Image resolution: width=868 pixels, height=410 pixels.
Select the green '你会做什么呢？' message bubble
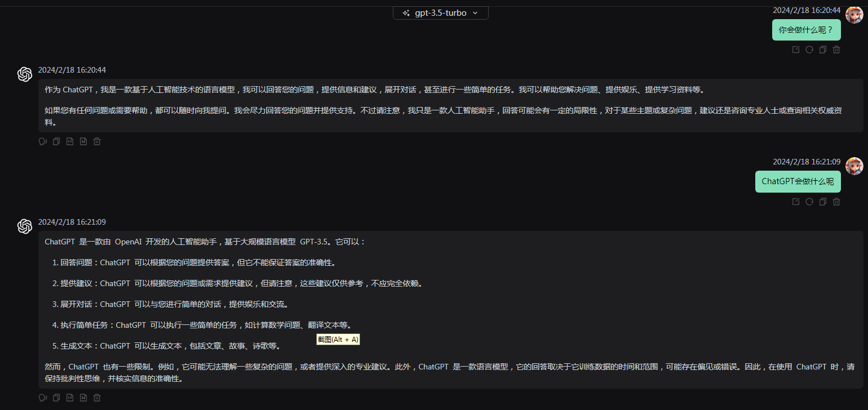click(x=806, y=30)
